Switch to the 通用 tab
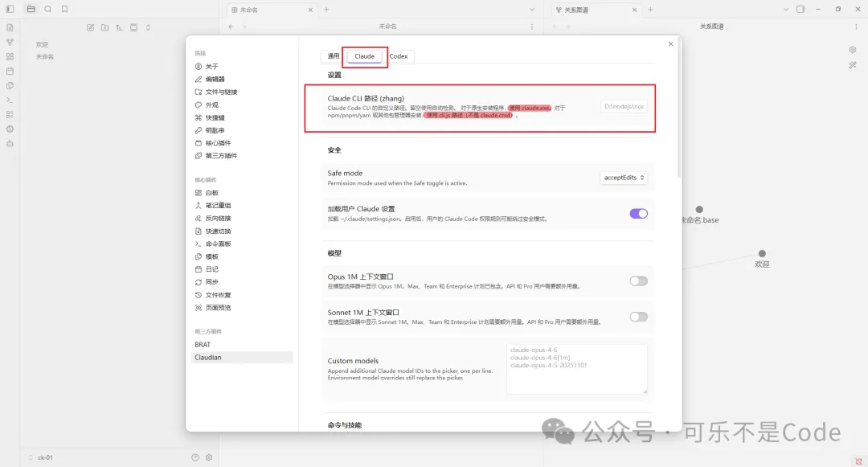The width and height of the screenshot is (868, 467). pyautogui.click(x=334, y=56)
